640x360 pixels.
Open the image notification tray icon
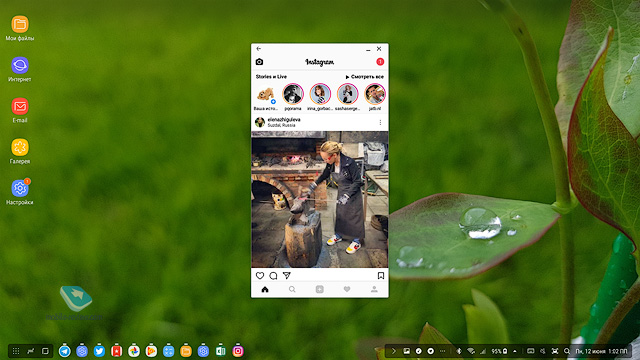[x=407, y=351]
